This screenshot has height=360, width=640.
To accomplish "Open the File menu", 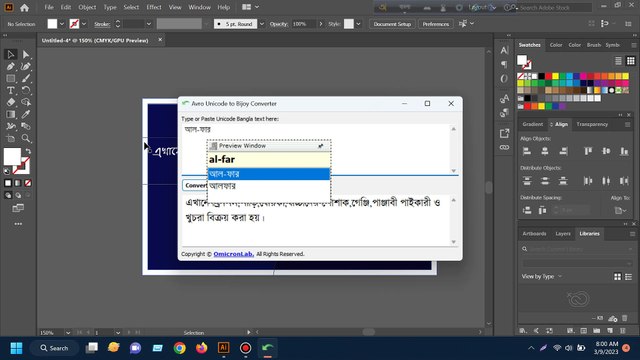I will [49, 7].
